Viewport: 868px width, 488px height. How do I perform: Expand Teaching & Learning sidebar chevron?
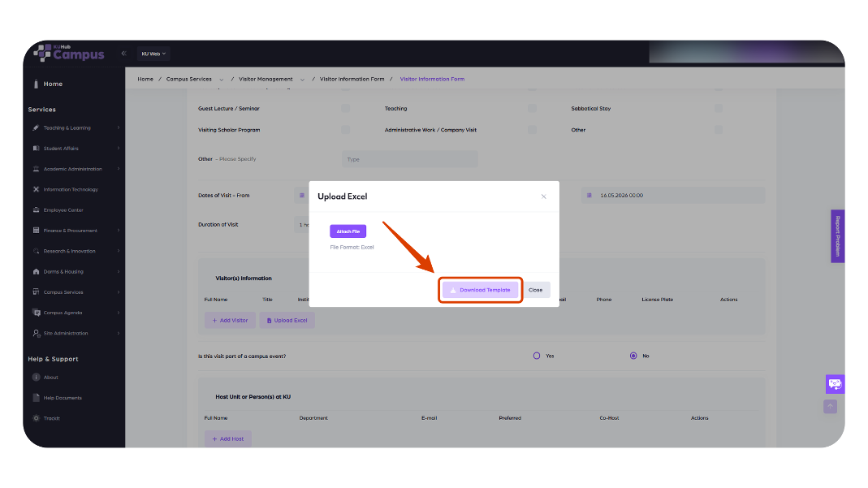click(119, 127)
